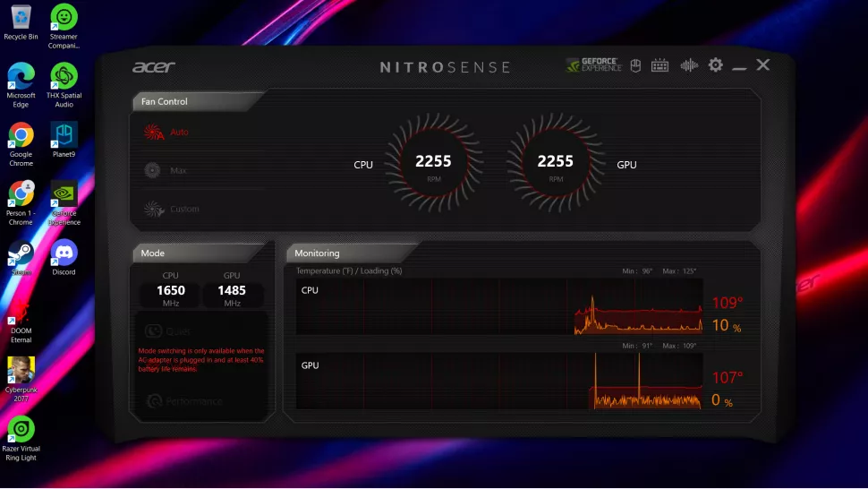
Task: Open Google Chrome desktop shortcut
Action: tap(21, 144)
